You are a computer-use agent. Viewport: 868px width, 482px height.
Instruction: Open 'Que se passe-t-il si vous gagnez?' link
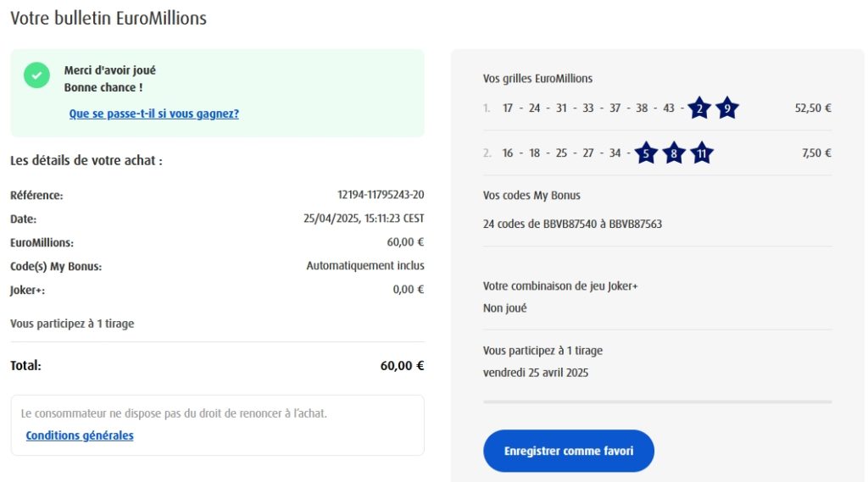153,114
